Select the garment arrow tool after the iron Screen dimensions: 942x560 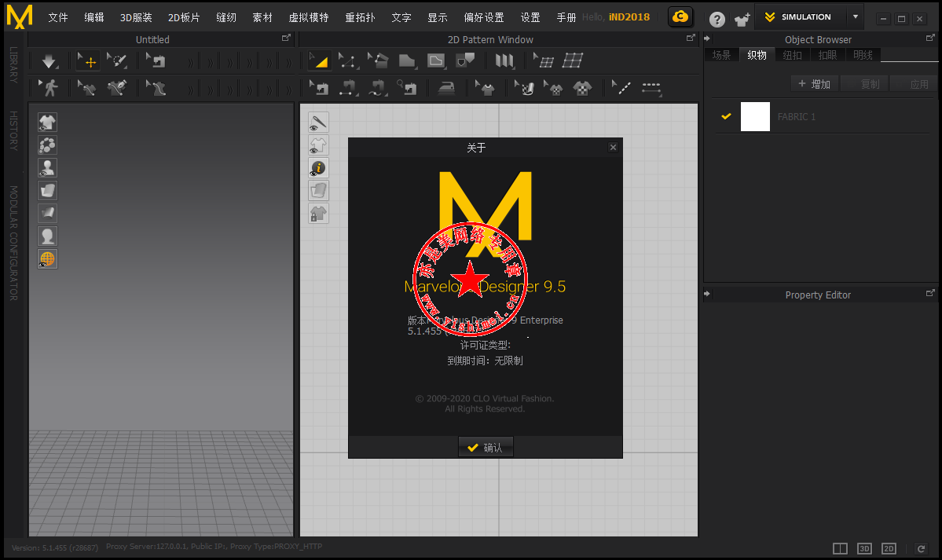[485, 88]
